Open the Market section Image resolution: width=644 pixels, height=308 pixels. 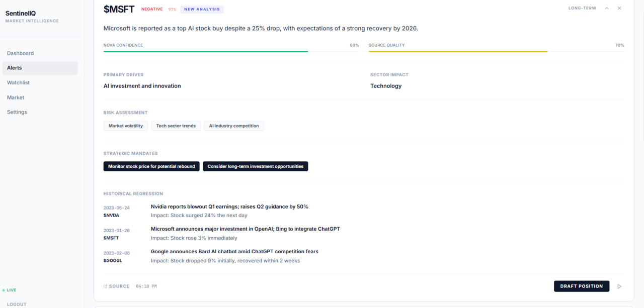click(x=16, y=97)
